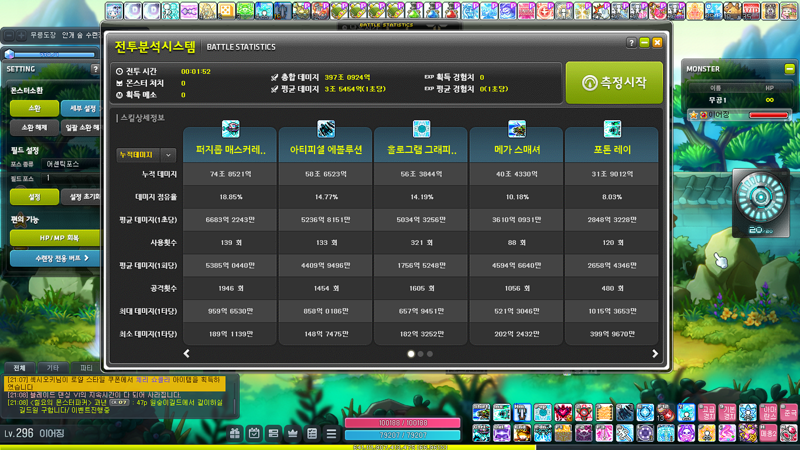
Task: Click the heart skill icon in quickslot
Action: click(563, 412)
